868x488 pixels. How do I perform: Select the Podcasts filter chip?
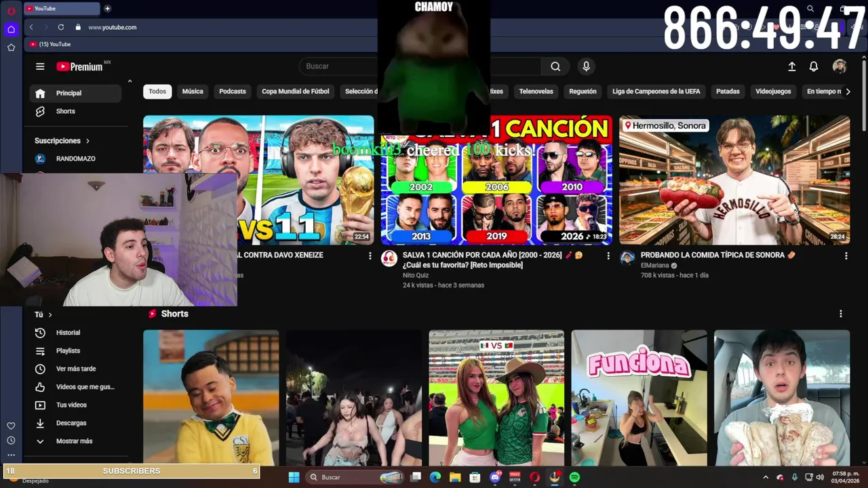click(x=233, y=91)
